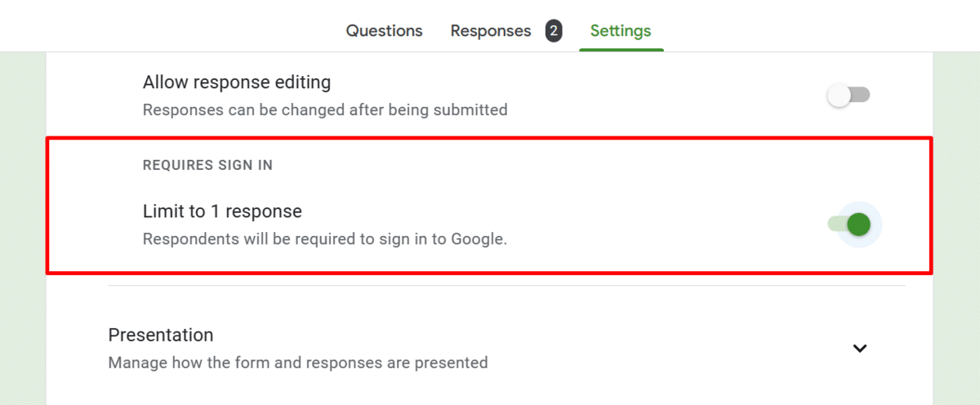The image size is (980, 405).
Task: Click the "REQUIRES SIGN IN" section header
Action: [x=207, y=165]
